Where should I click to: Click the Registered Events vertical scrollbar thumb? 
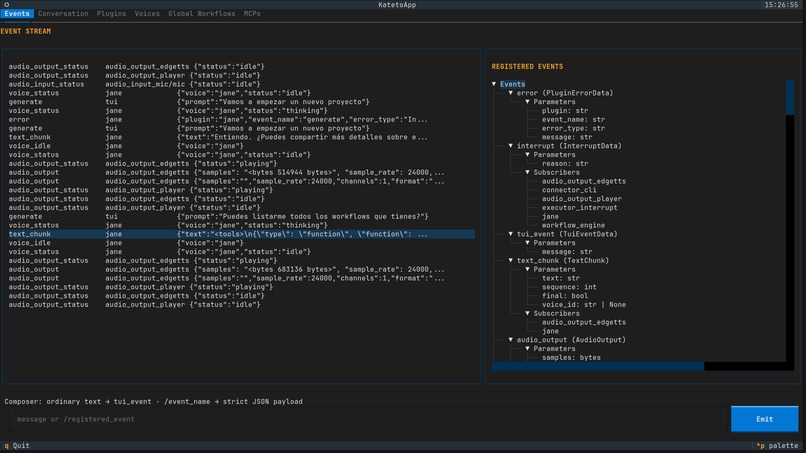[790, 97]
